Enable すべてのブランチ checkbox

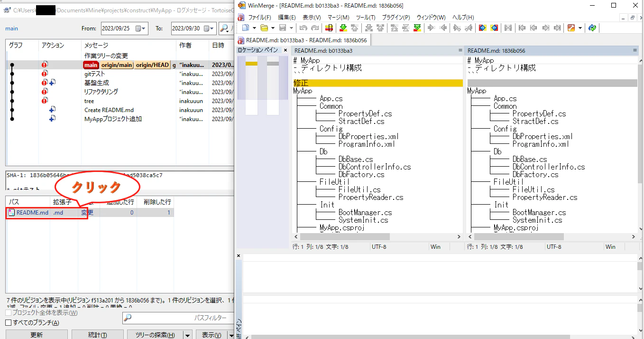pos(8,323)
